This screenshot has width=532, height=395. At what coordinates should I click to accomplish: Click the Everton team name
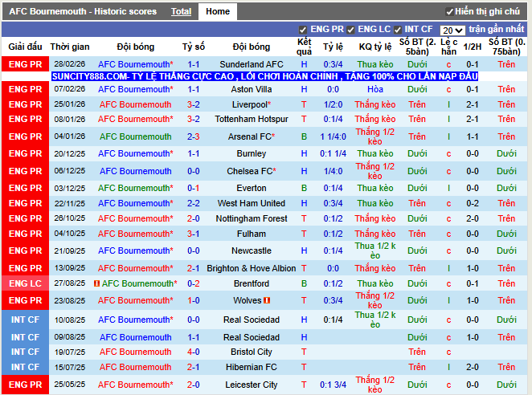click(252, 188)
